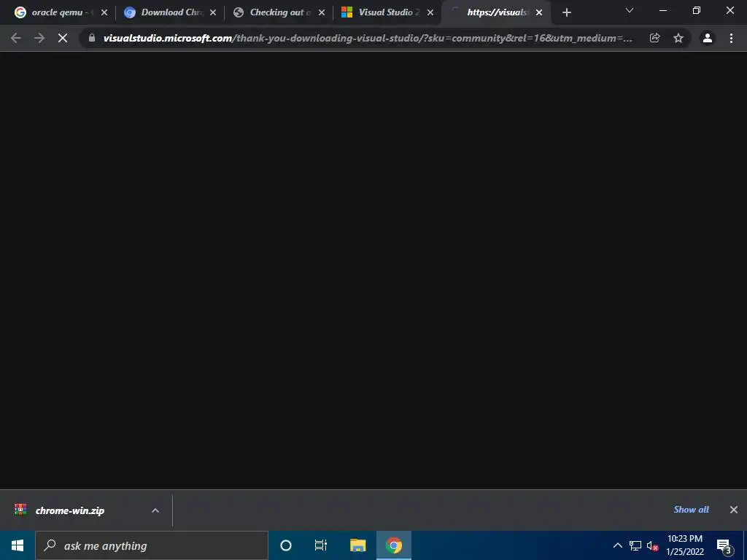Close the 'oracle qemu' tab
Image resolution: width=747 pixels, height=560 pixels.
(x=104, y=13)
